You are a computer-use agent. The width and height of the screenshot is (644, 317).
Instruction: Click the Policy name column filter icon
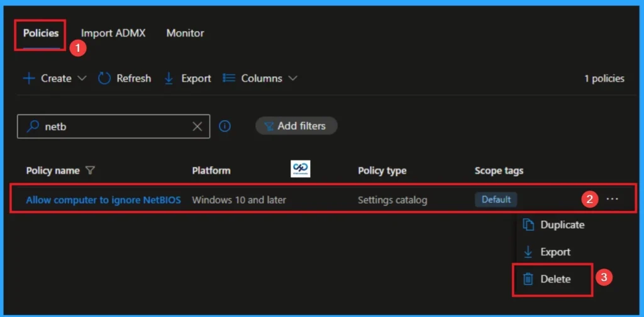coord(91,170)
